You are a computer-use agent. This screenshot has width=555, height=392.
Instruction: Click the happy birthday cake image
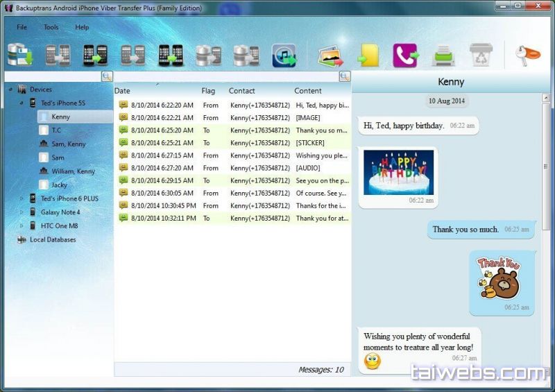pos(398,171)
